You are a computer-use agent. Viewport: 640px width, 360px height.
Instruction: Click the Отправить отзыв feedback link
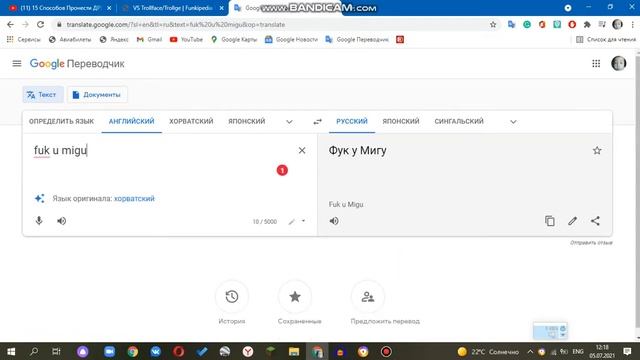[x=591, y=243]
